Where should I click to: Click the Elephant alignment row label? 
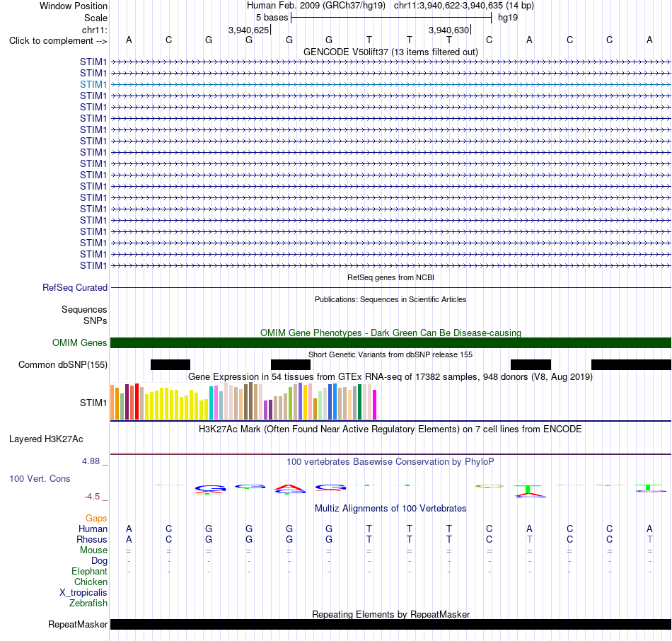pyautogui.click(x=89, y=571)
